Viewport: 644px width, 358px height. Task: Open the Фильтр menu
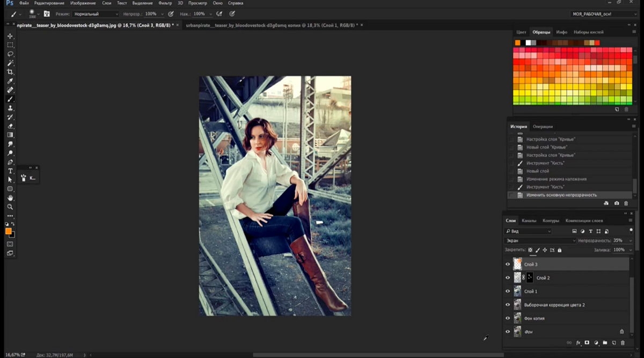165,3
